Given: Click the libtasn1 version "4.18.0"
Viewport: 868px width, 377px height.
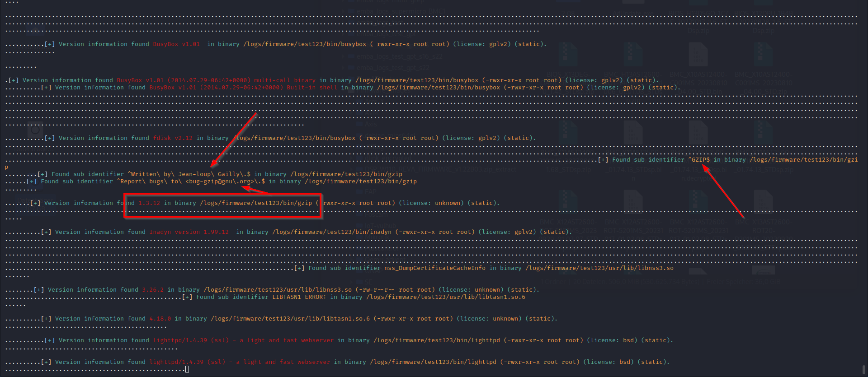Looking at the screenshot, I should 160,319.
